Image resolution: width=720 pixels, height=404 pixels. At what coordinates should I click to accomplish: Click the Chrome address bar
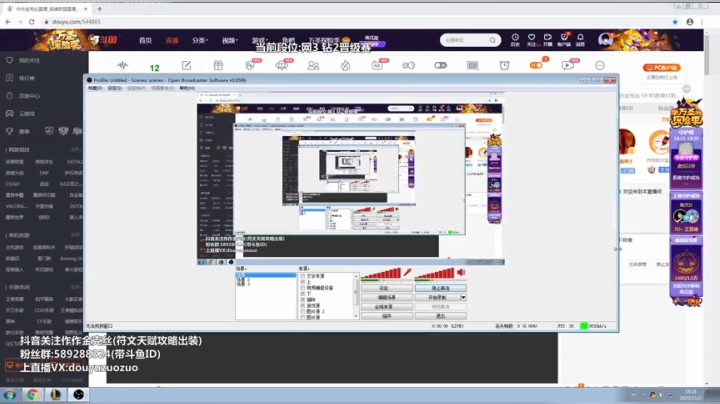356,22
